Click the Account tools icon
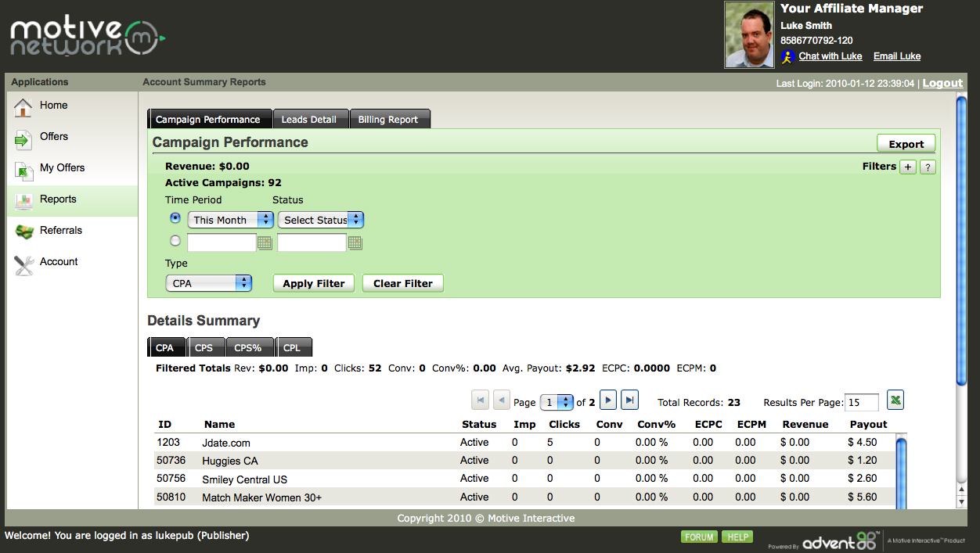 [24, 264]
